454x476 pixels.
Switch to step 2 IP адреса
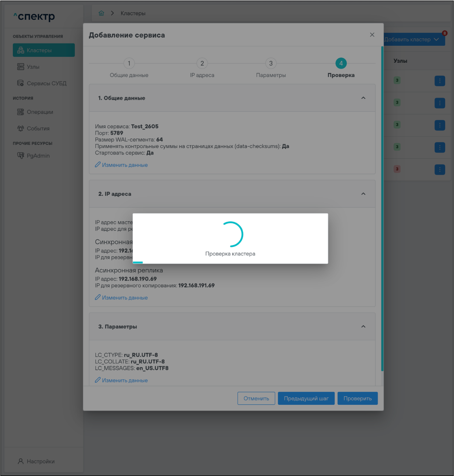tap(202, 63)
